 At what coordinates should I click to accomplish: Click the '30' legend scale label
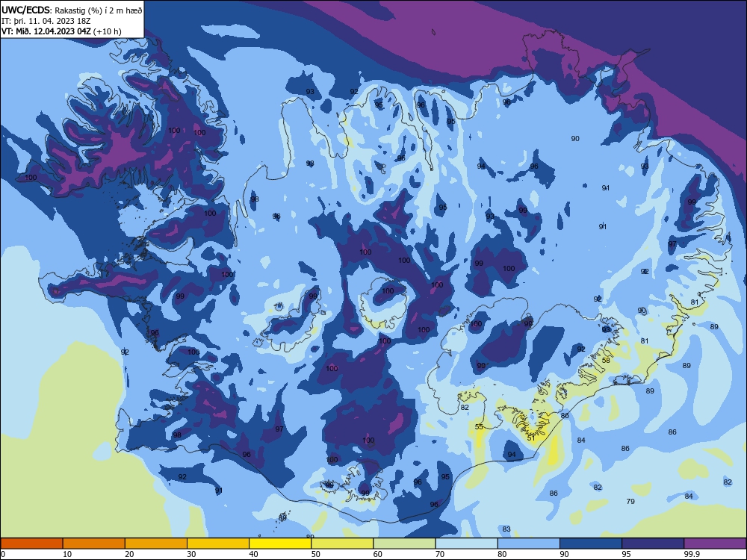pos(191,554)
